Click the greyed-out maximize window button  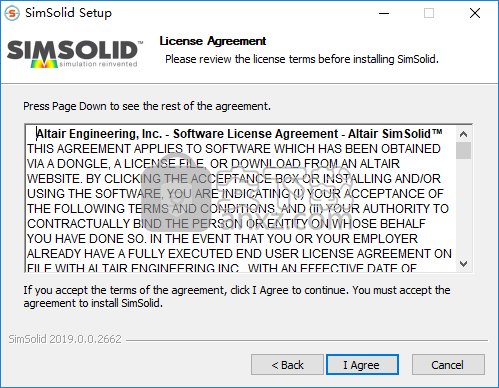429,13
